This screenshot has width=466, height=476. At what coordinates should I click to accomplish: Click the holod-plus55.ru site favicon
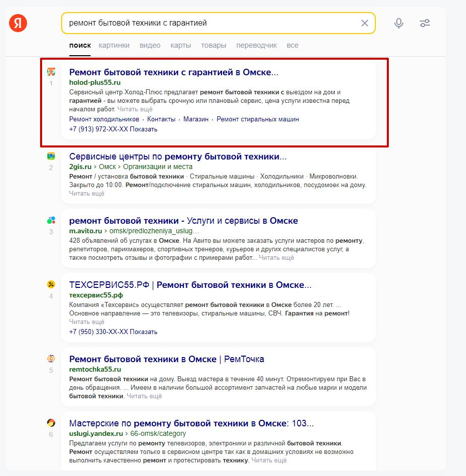click(51, 72)
